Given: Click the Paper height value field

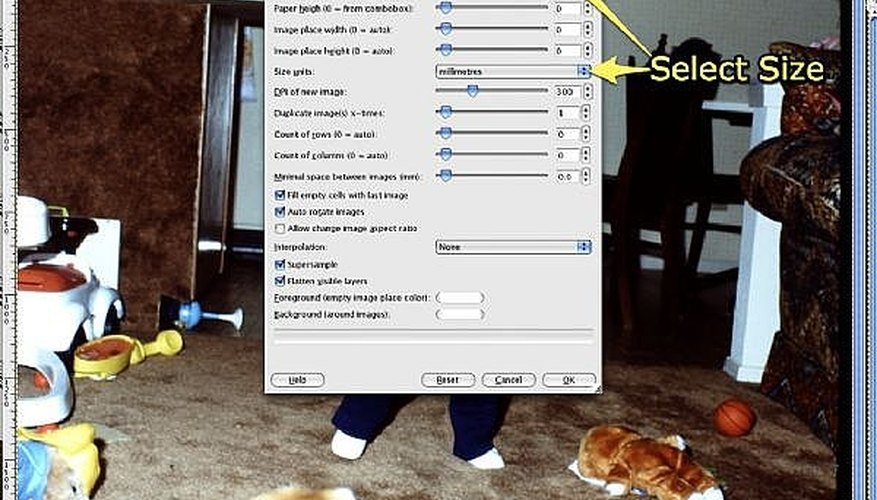Looking at the screenshot, I should 567,8.
